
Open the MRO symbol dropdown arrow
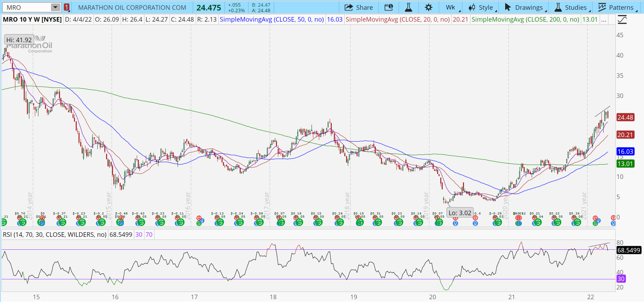(x=55, y=7)
